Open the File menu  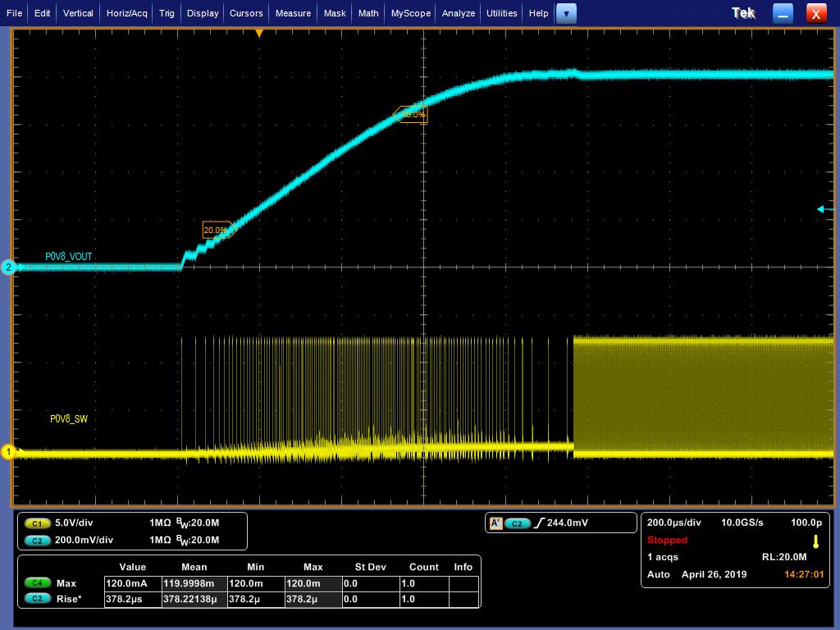tap(15, 13)
